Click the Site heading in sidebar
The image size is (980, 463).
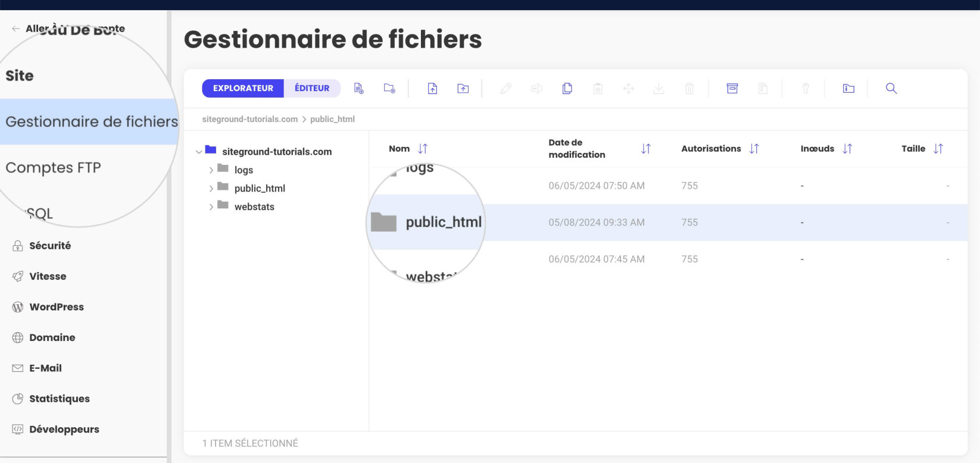click(20, 76)
